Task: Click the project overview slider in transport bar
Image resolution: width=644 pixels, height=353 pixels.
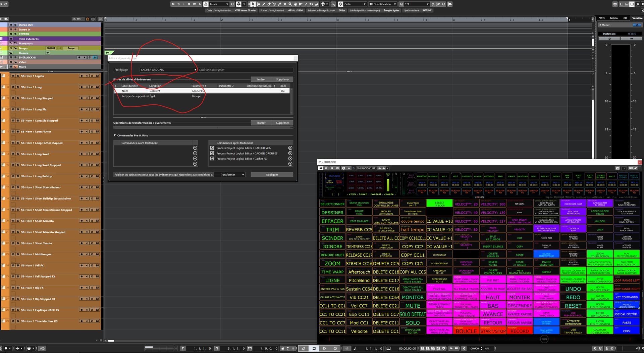Action: (160, 348)
